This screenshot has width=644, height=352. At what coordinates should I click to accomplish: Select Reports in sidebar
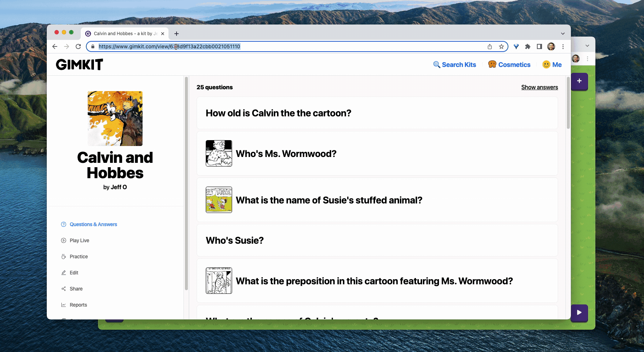coord(74,305)
